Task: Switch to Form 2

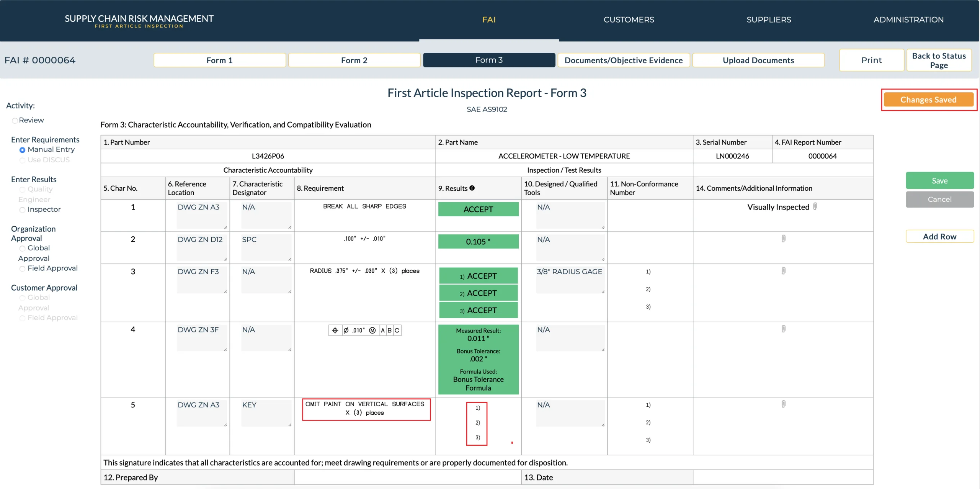Action: coord(354,60)
